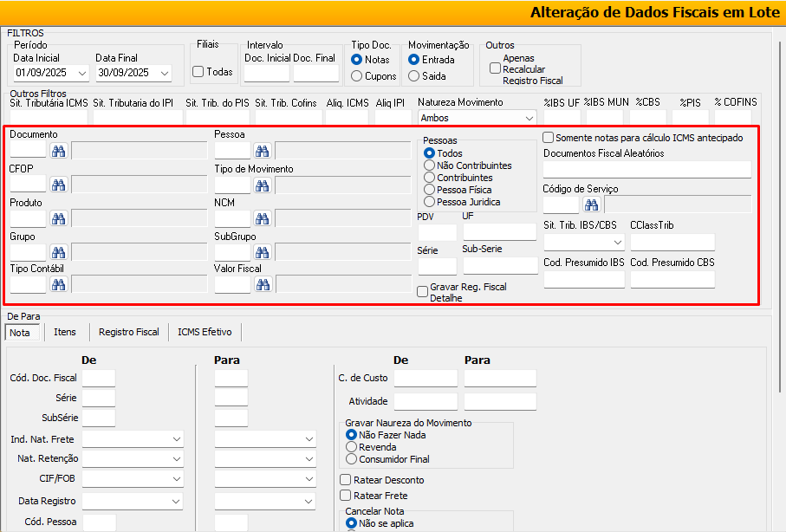The image size is (786, 532).
Task: Click the Tipo Contábil search icon
Action: pyautogui.click(x=58, y=285)
